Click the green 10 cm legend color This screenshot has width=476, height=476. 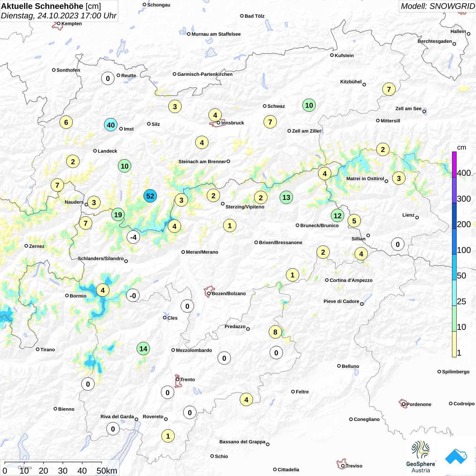point(454,319)
